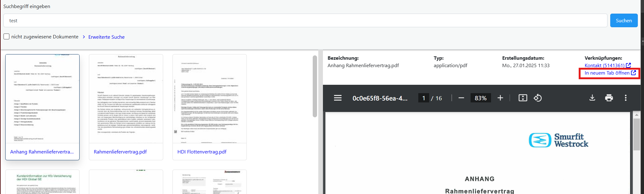Viewport: 644px width, 194px height.
Task: Open PDF viewer more actions menu
Action: click(x=625, y=98)
